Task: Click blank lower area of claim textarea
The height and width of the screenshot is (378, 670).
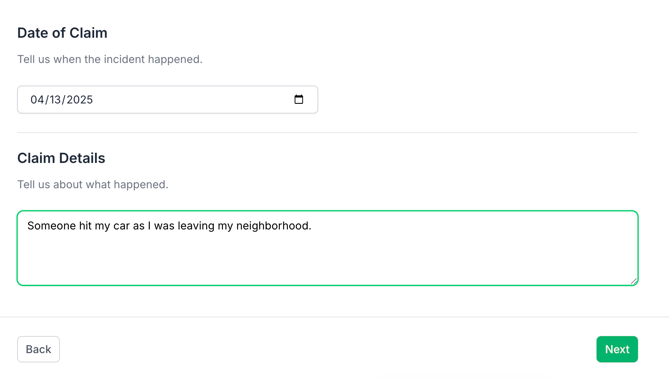Action: pos(328,263)
